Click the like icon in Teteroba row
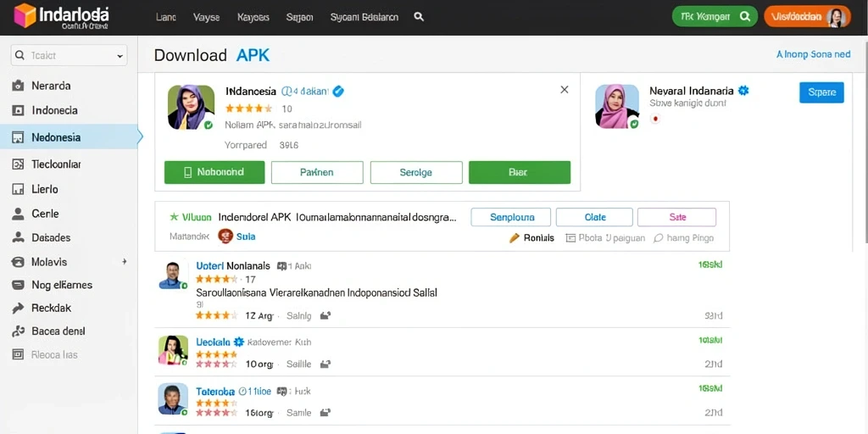The width and height of the screenshot is (868, 434). [x=325, y=413]
